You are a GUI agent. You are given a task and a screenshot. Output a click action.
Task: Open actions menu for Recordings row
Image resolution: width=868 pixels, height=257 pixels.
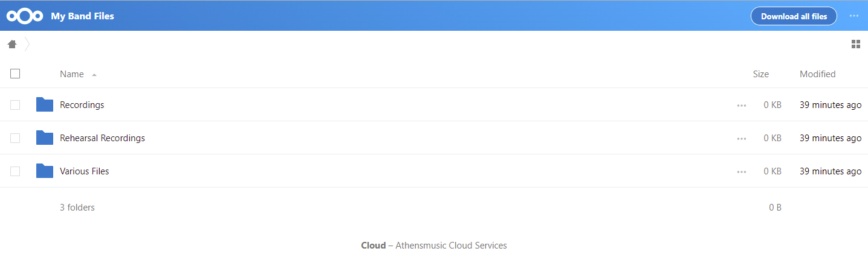(742, 105)
